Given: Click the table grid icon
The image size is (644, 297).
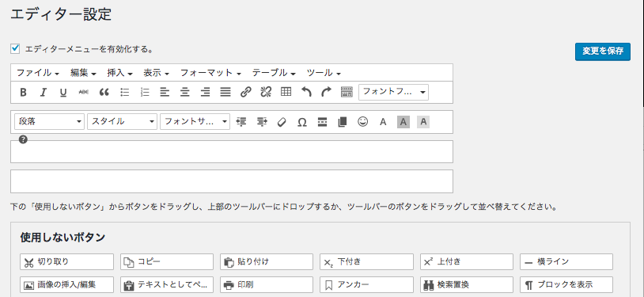Looking at the screenshot, I should [286, 93].
